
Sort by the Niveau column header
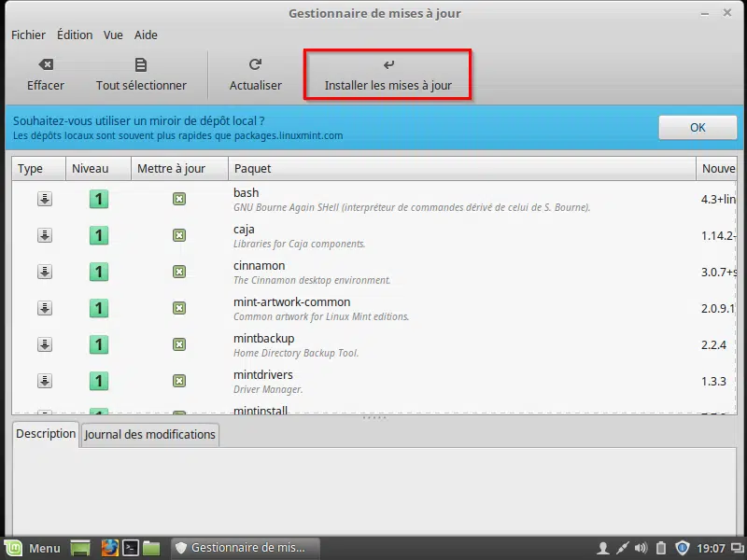click(98, 169)
